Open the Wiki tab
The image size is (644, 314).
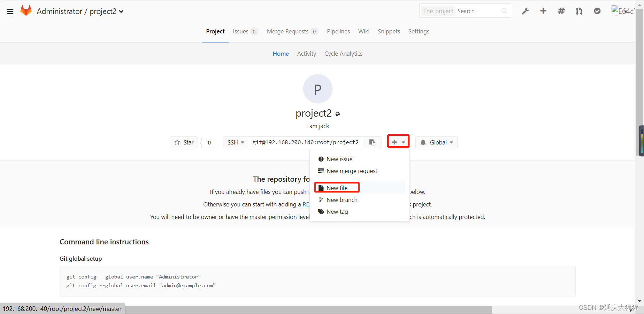point(364,31)
